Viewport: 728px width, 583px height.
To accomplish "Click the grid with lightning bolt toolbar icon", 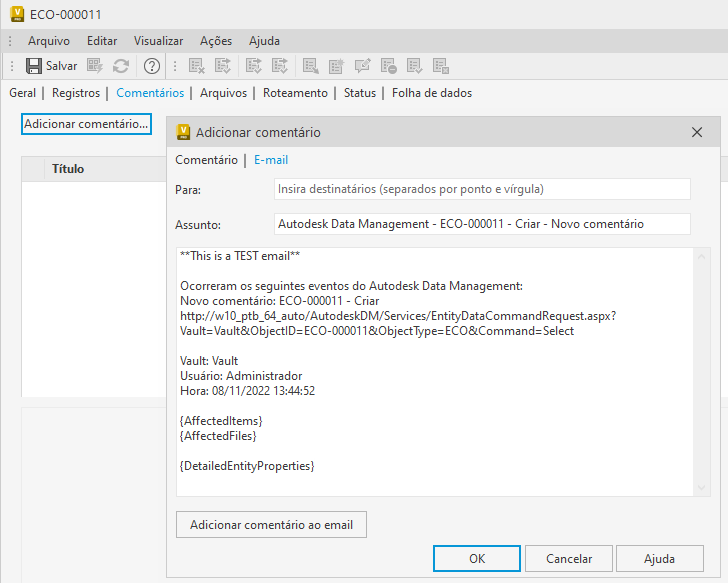I will [x=95, y=66].
